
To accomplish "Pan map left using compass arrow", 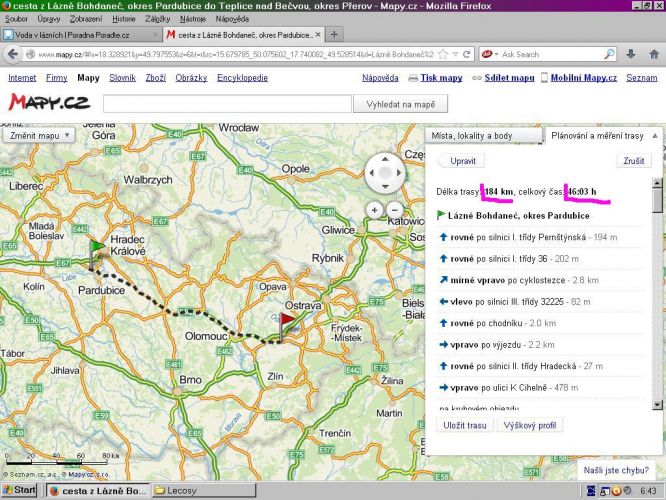I will click(x=372, y=172).
